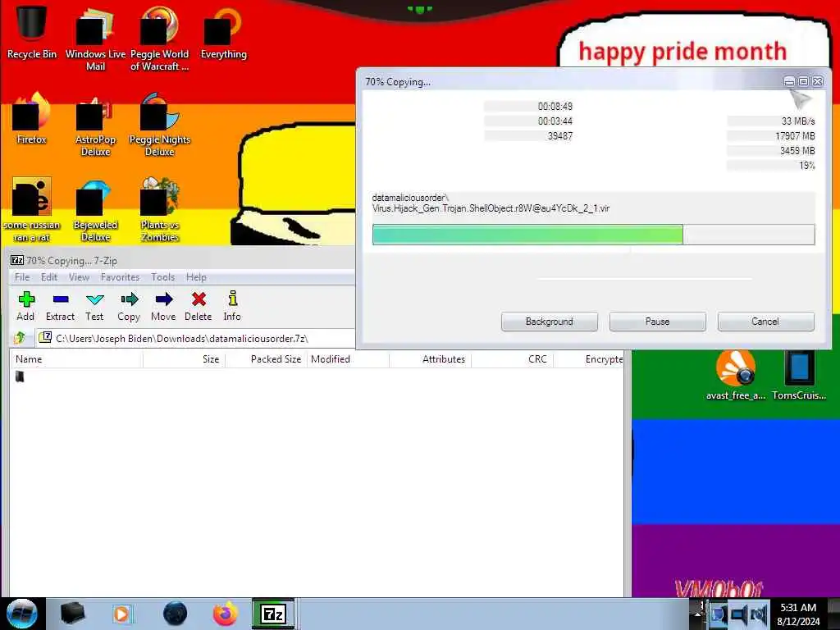Open the Windows Start orb
Image resolution: width=840 pixels, height=630 pixels.
pos(22,614)
